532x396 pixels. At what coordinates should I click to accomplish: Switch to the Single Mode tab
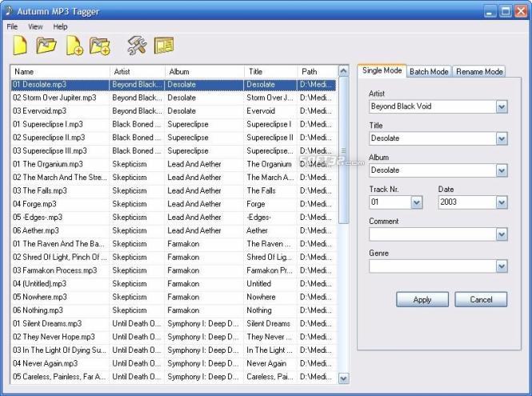pyautogui.click(x=382, y=70)
